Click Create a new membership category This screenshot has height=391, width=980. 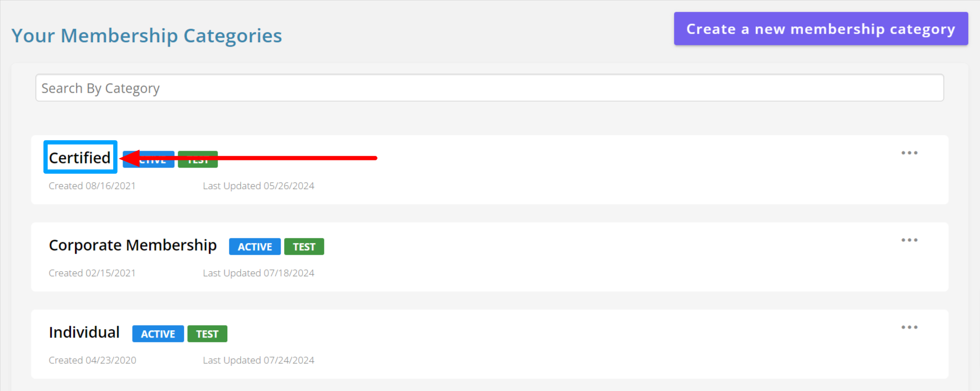click(x=820, y=29)
